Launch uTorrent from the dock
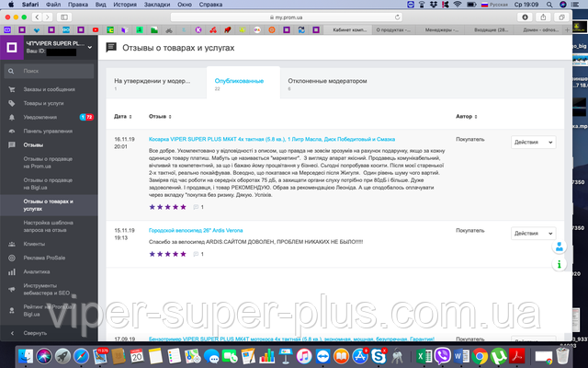This screenshot has width=588, height=368. [x=498, y=356]
